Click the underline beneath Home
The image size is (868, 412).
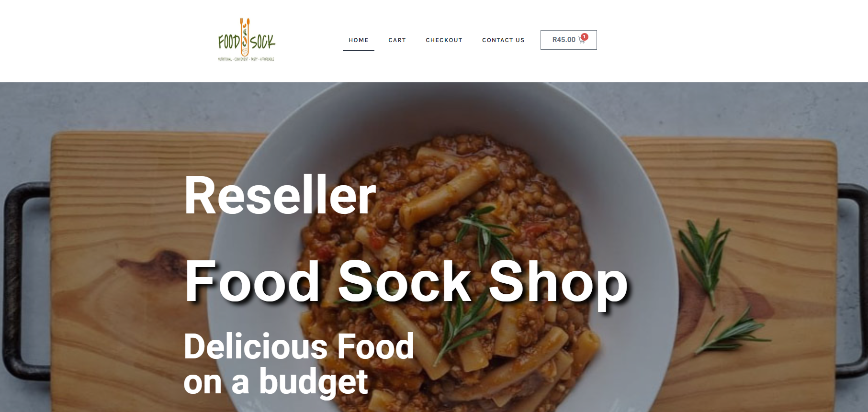359,50
